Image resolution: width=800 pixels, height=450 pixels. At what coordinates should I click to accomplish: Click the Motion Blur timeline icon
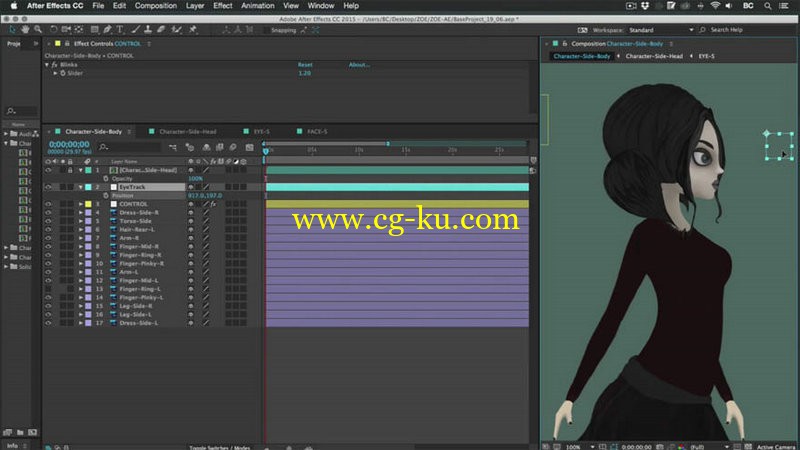(x=233, y=147)
